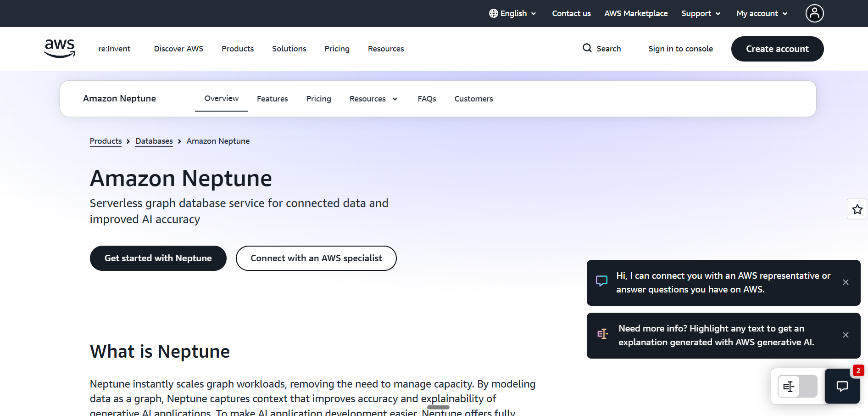Open Solutions menu
The height and width of the screenshot is (416, 868).
click(289, 49)
